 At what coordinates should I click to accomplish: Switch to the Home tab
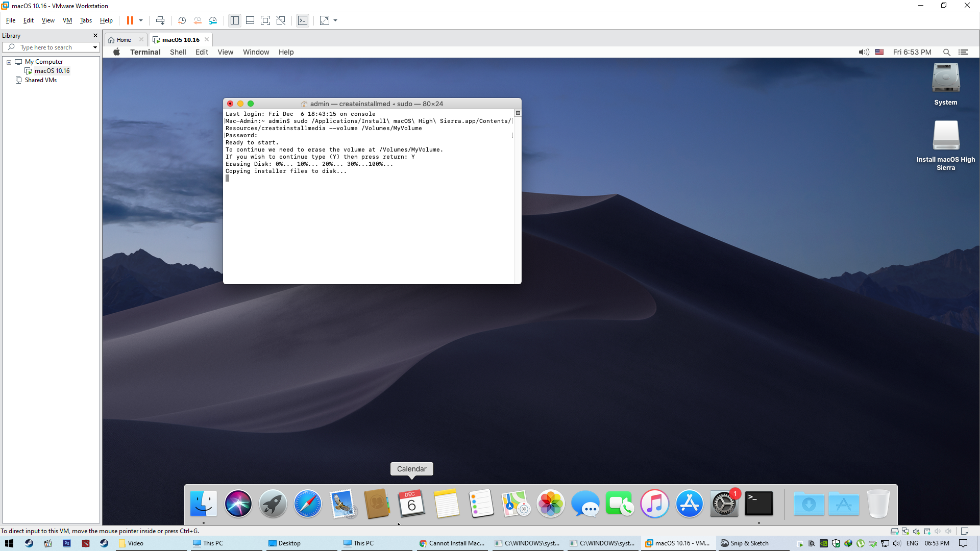click(124, 40)
